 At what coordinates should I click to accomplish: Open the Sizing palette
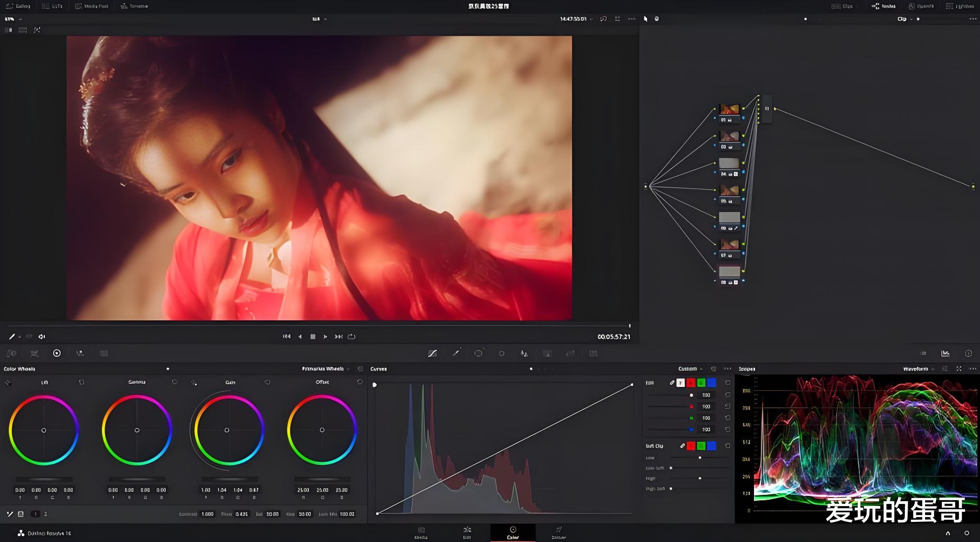pos(570,353)
